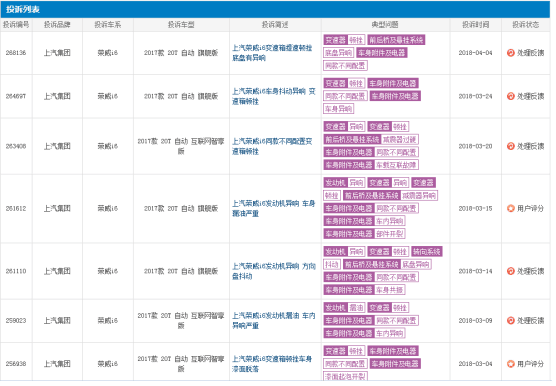
Task: Click the 底盘异响 tag in the first row
Action: [x=339, y=53]
